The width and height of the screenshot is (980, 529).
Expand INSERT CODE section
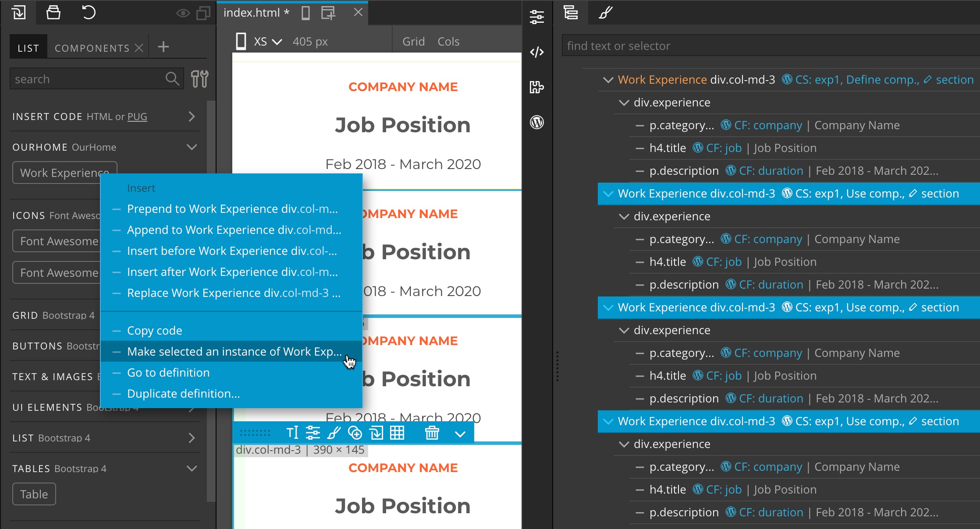pos(192,116)
